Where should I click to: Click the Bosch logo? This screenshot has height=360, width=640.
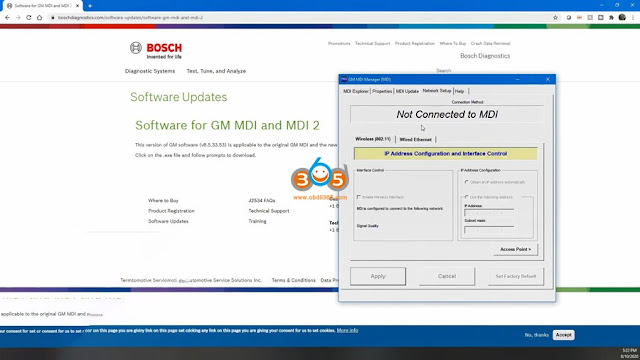156,50
